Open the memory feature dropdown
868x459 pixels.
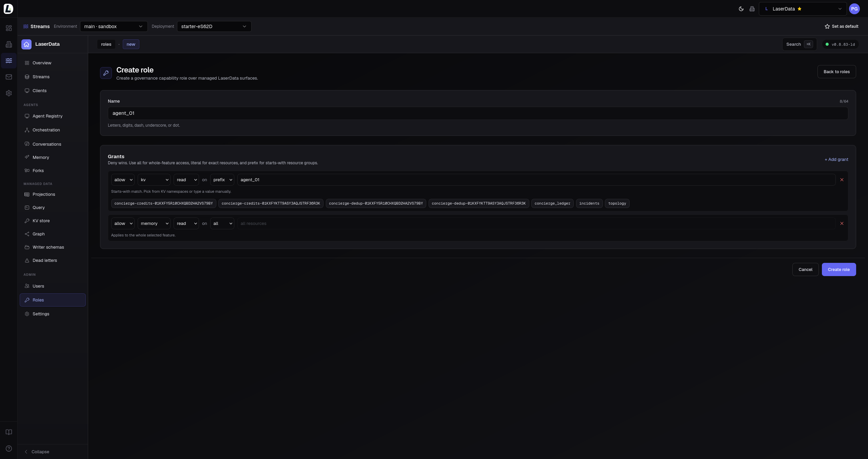point(154,224)
